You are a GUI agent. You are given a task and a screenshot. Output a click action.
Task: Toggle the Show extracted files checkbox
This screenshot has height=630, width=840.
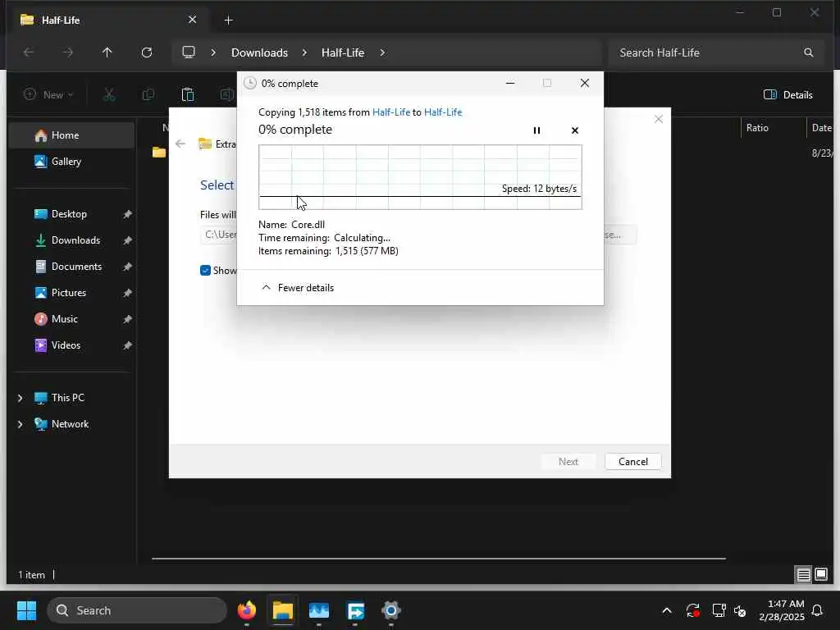click(x=205, y=271)
